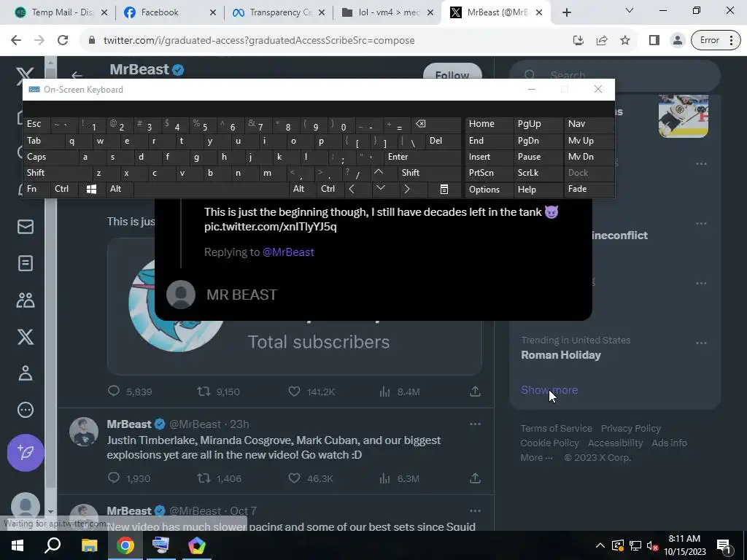Open the Terms of Service link
The image size is (747, 560).
(x=556, y=428)
